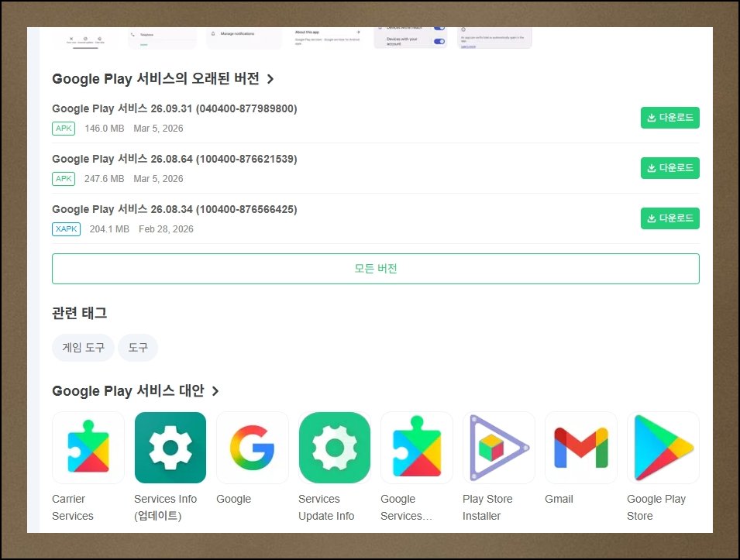Expand Google Play 서비스의 오래된 버전 chevron
This screenshot has height=560, width=740.
[x=270, y=79]
